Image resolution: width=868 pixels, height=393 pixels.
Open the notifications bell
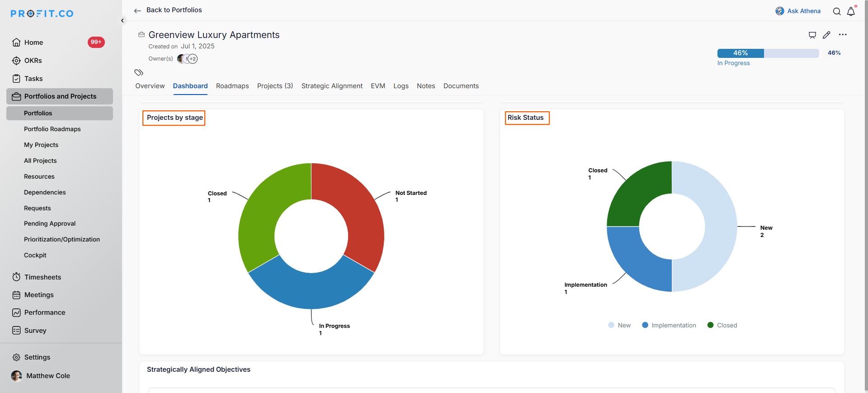click(x=851, y=11)
